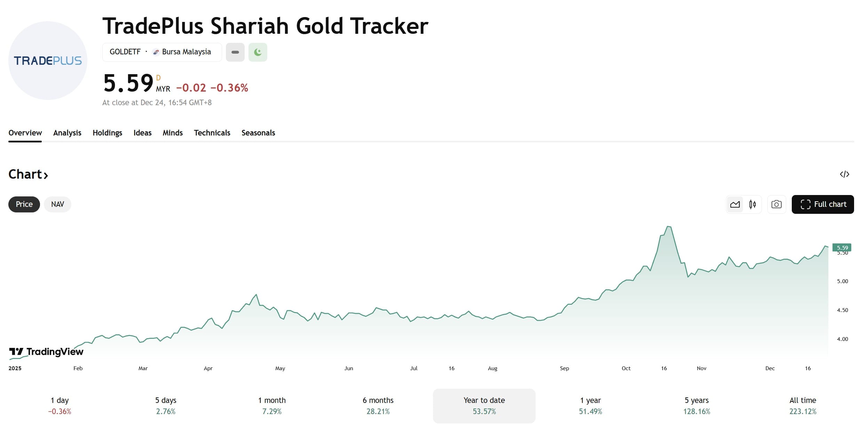Click the TradePlus logo circle

[48, 61]
